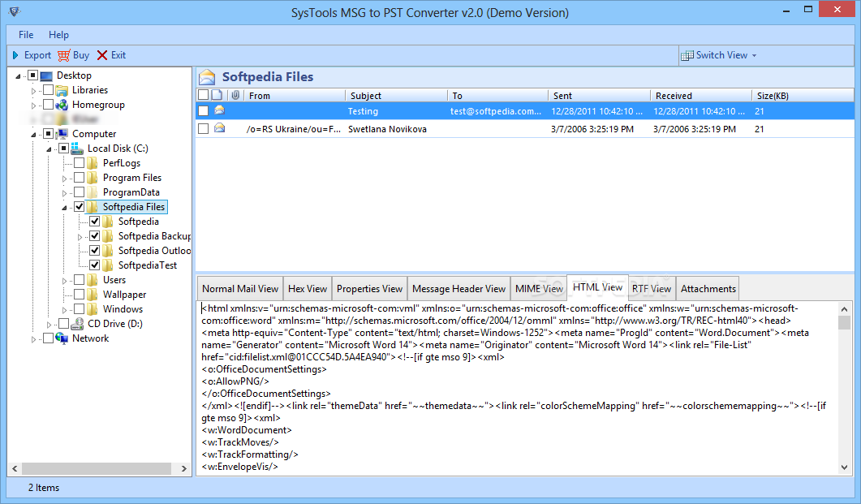This screenshot has width=861, height=504.
Task: Click the Buy shopping cart button
Action: pos(74,55)
